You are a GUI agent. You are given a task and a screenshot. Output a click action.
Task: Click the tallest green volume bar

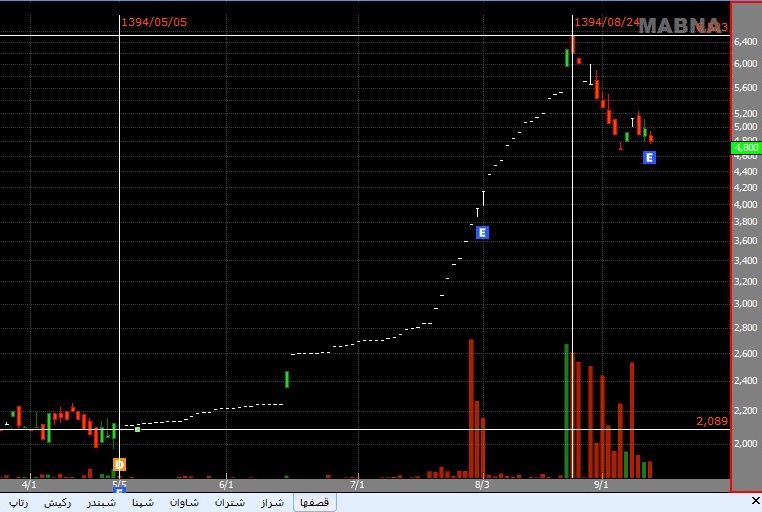pyautogui.click(x=566, y=411)
